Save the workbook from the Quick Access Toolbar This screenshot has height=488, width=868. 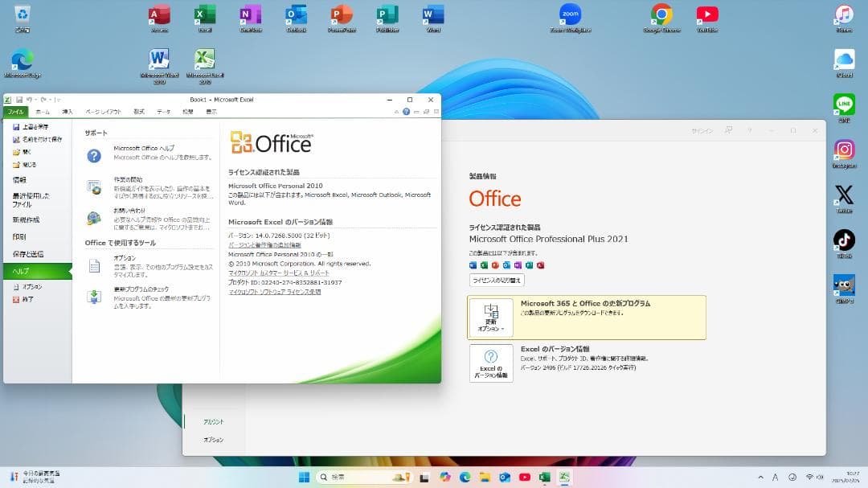19,99
